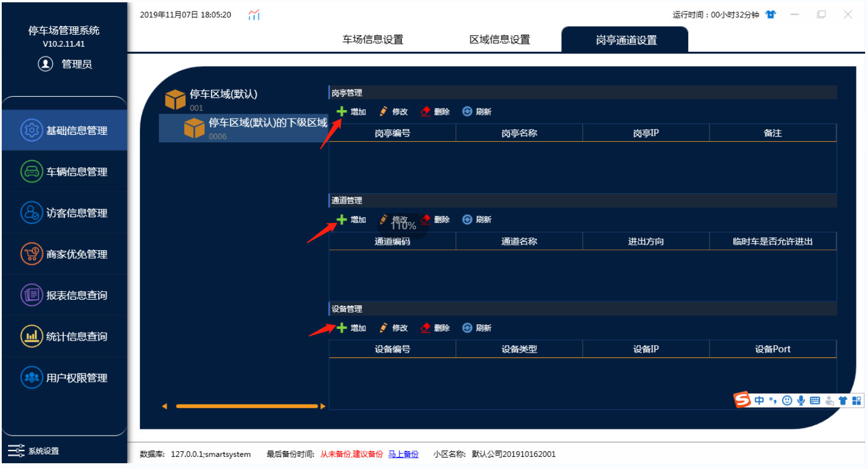Click the 进出方向 column header

point(646,241)
